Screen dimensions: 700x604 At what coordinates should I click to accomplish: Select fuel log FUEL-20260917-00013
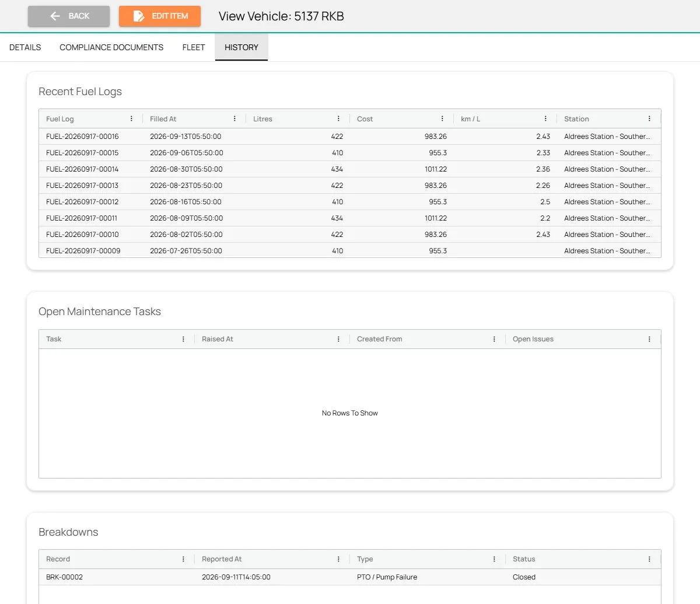[82, 186]
